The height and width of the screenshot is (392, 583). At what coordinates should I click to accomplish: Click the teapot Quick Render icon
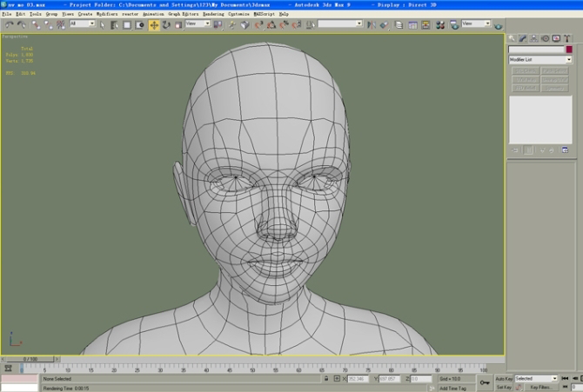click(x=499, y=25)
